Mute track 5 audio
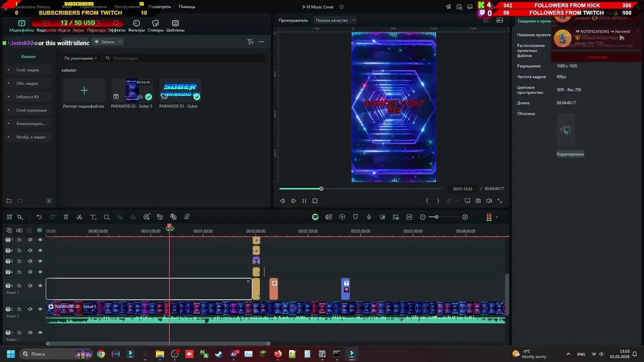The image size is (644, 362). (30, 261)
